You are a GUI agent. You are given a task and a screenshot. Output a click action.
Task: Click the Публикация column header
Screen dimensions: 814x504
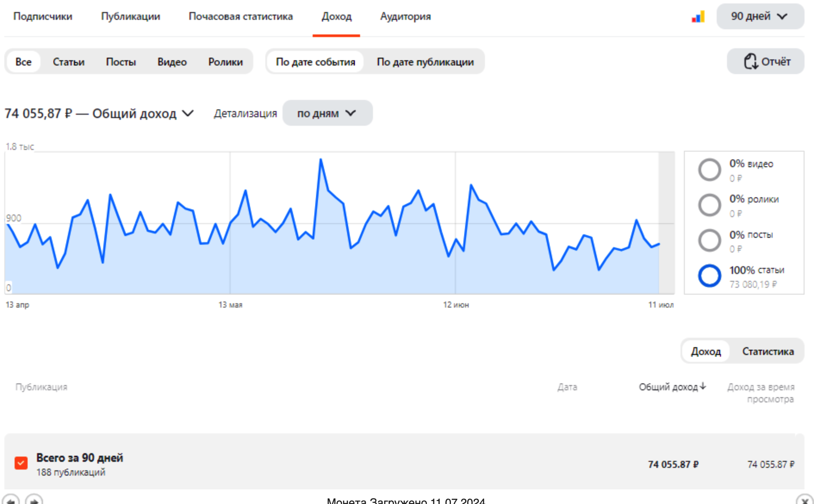[41, 387]
